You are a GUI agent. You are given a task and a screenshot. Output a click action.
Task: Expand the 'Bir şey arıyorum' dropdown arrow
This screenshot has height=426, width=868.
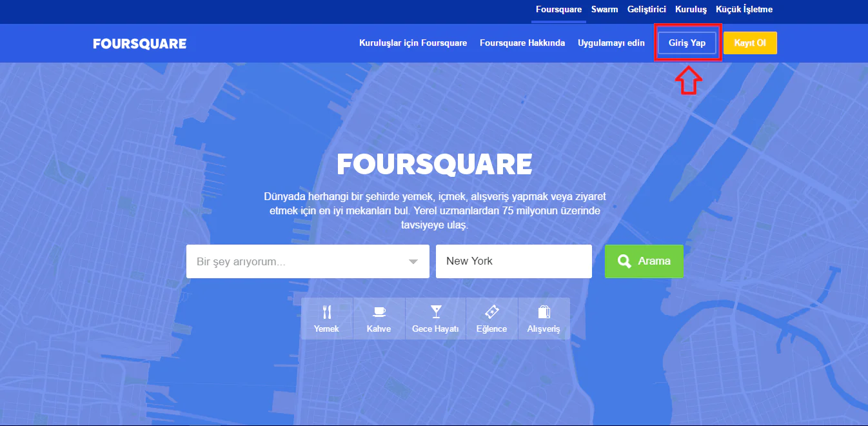pos(413,261)
